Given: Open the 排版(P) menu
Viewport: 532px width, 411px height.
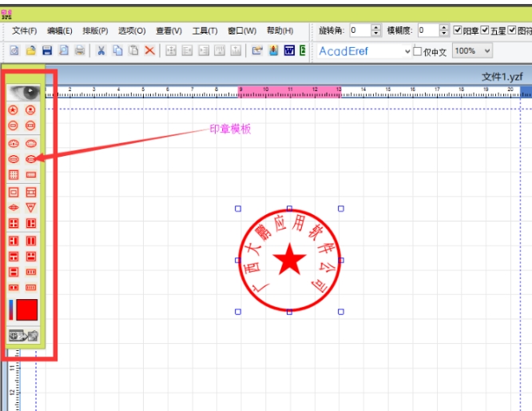Looking at the screenshot, I should pos(95,31).
